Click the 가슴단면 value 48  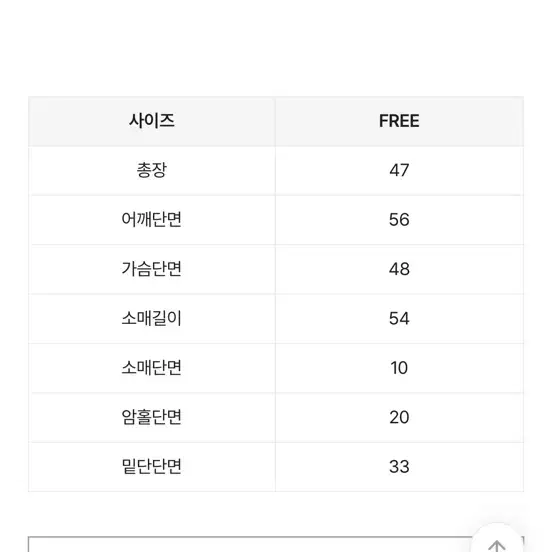pyautogui.click(x=399, y=269)
